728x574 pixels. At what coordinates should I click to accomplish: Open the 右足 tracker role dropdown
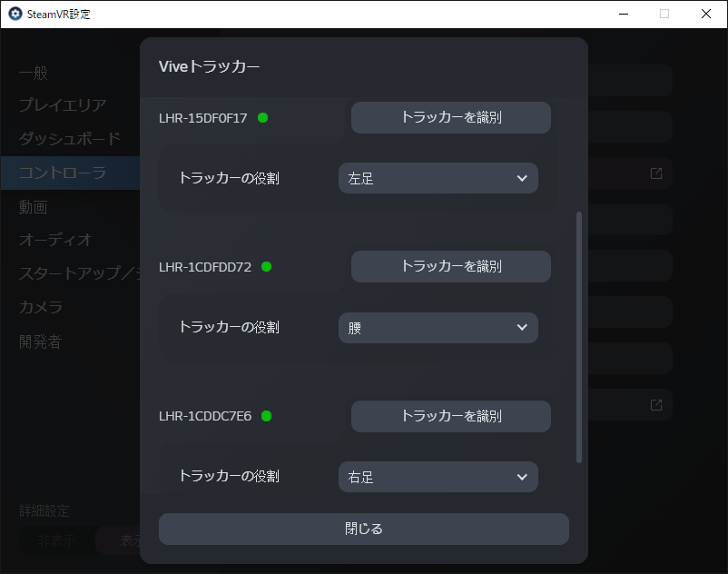438,477
